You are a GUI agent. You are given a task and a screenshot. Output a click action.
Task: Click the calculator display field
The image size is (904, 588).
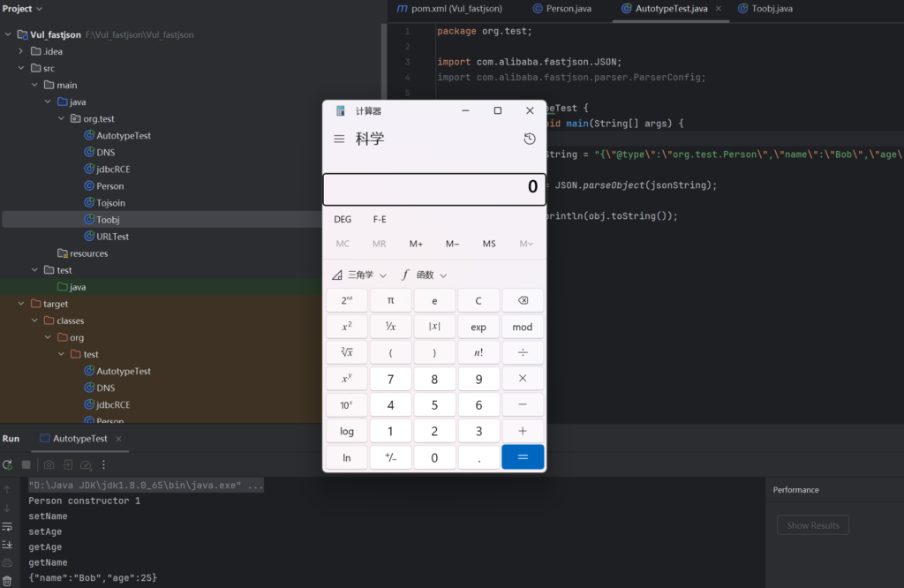(434, 189)
